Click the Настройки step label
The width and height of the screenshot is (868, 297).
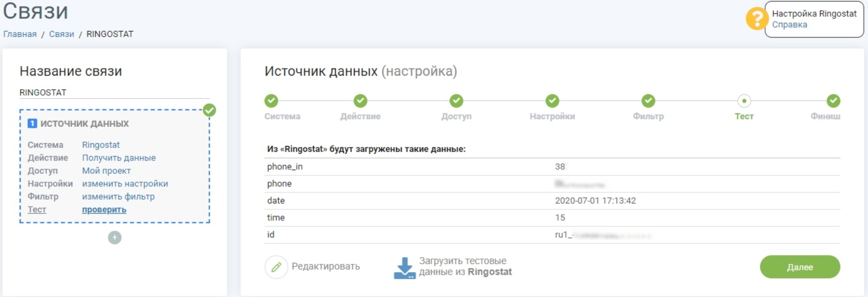[x=552, y=116]
